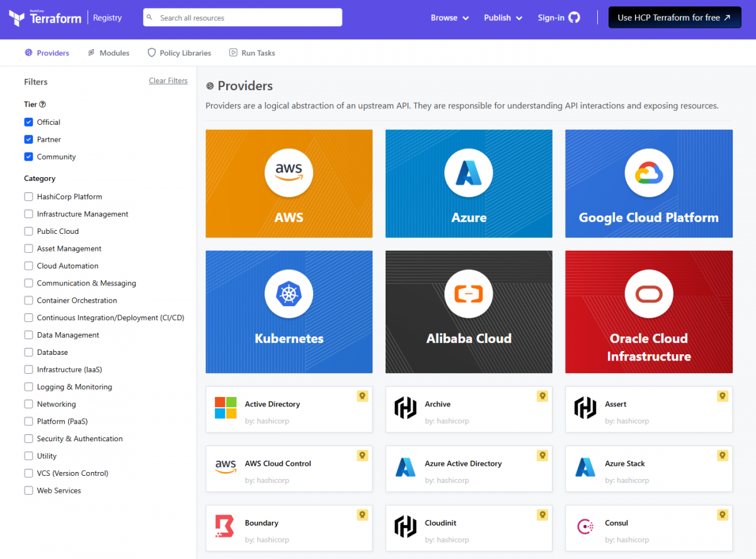
Task: Disable the Partner tier filter
Action: click(28, 139)
